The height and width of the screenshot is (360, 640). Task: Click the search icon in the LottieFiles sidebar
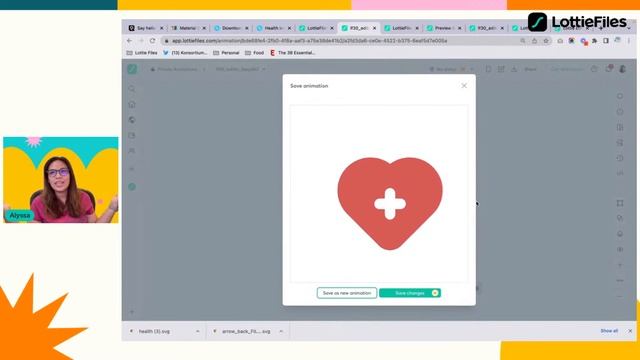point(132,89)
